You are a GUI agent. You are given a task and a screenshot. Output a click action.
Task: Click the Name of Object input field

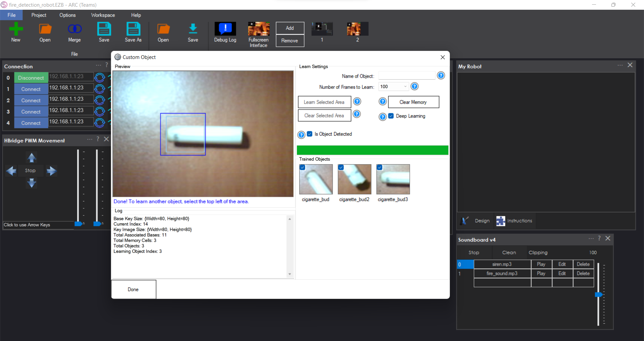pos(406,75)
